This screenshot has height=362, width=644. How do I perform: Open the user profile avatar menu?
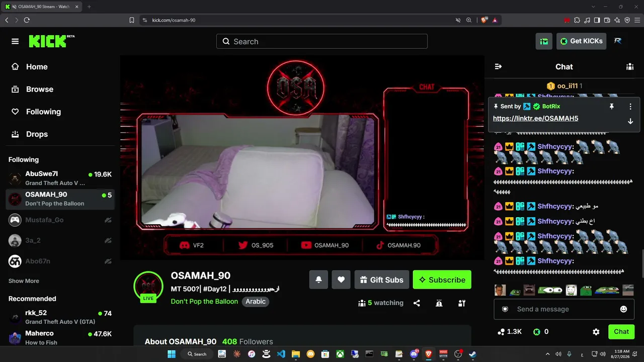pos(618,41)
